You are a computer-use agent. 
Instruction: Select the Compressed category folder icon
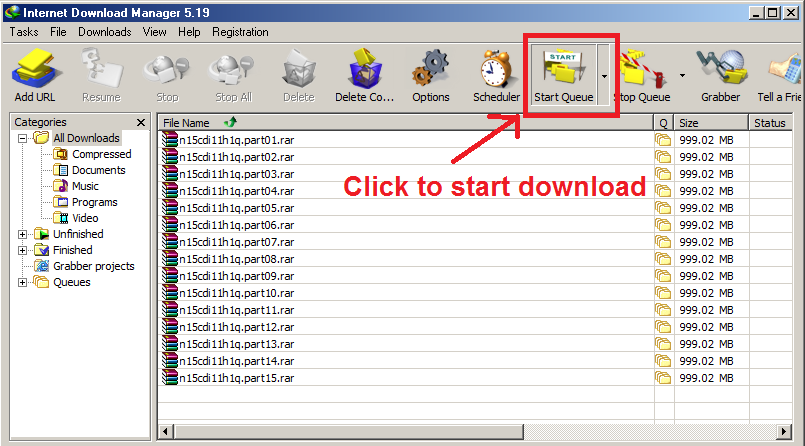click(61, 154)
